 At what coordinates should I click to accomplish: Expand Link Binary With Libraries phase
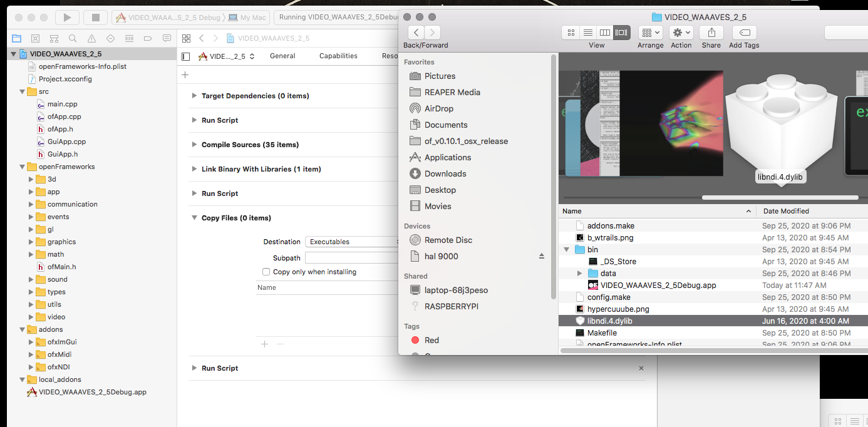pyautogui.click(x=194, y=169)
